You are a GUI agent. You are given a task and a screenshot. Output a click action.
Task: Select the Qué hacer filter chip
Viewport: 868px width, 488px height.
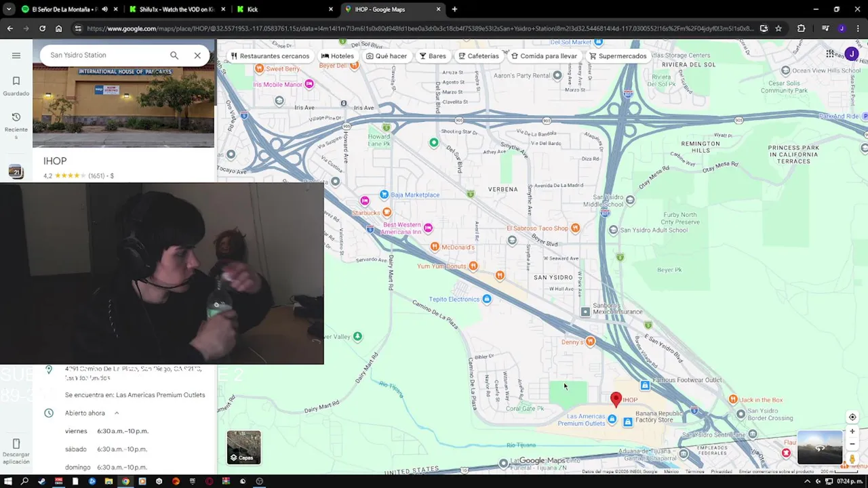387,56
